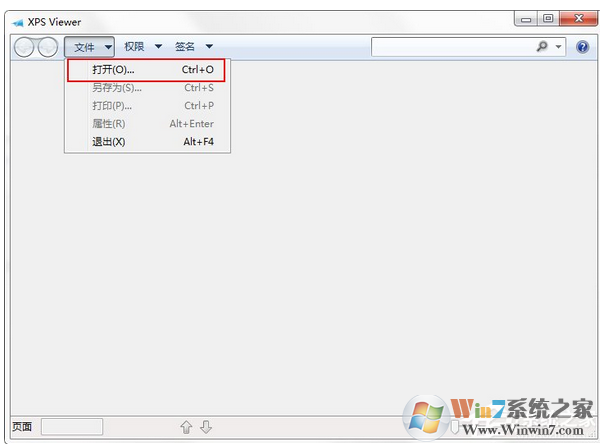Click the magnifier search icon

(x=542, y=46)
